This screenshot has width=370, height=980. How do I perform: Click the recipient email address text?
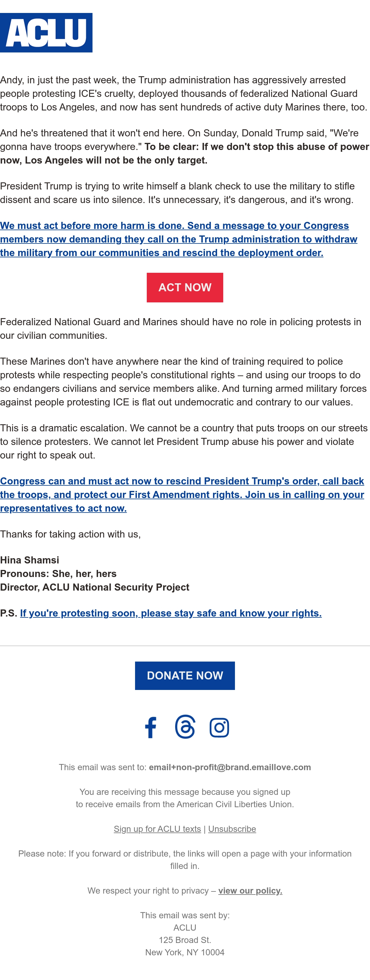coord(230,767)
